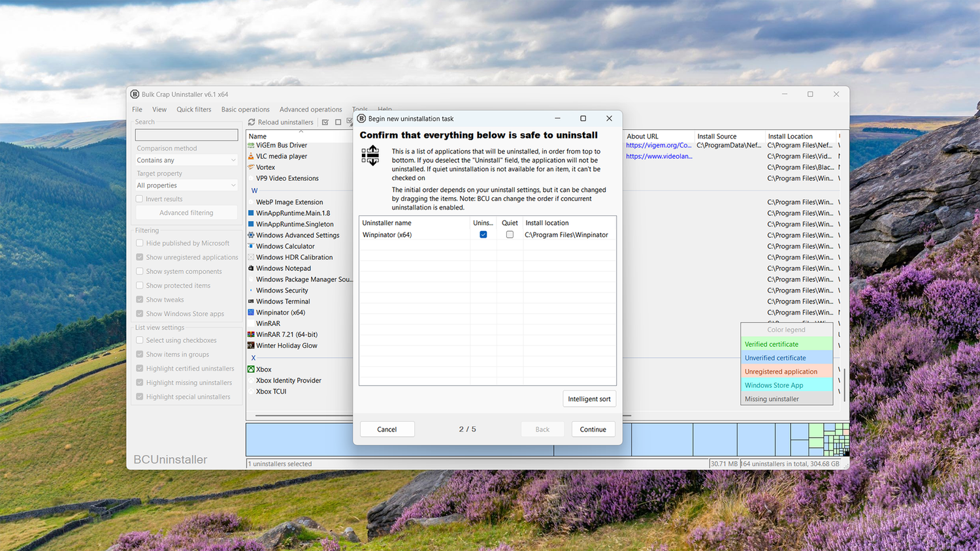Image resolution: width=980 pixels, height=551 pixels.
Task: Click the Install Location column header
Action: pos(802,136)
